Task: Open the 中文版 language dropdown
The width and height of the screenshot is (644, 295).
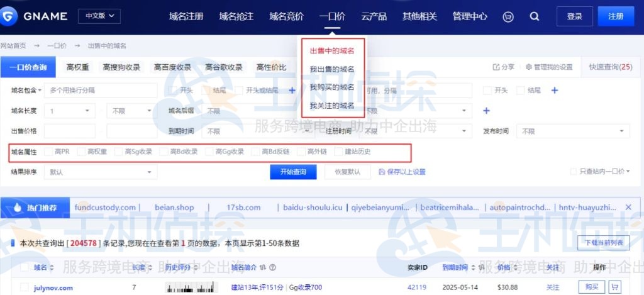Action: [99, 16]
